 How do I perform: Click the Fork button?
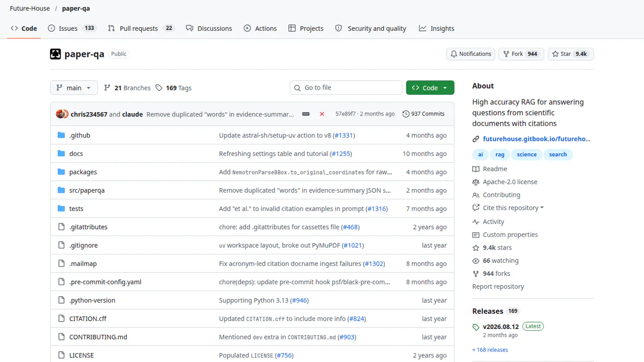pyautogui.click(x=521, y=54)
